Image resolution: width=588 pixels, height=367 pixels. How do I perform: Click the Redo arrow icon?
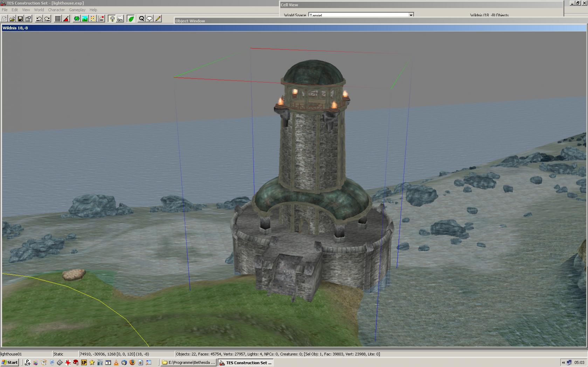click(x=47, y=19)
